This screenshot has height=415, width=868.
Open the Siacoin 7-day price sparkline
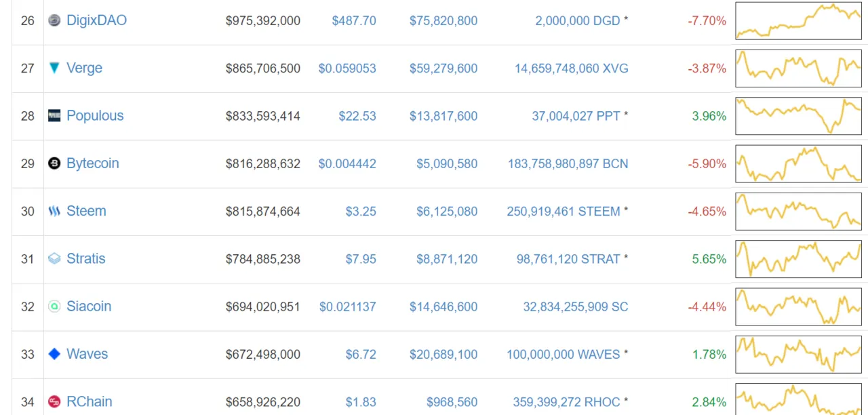tap(798, 307)
